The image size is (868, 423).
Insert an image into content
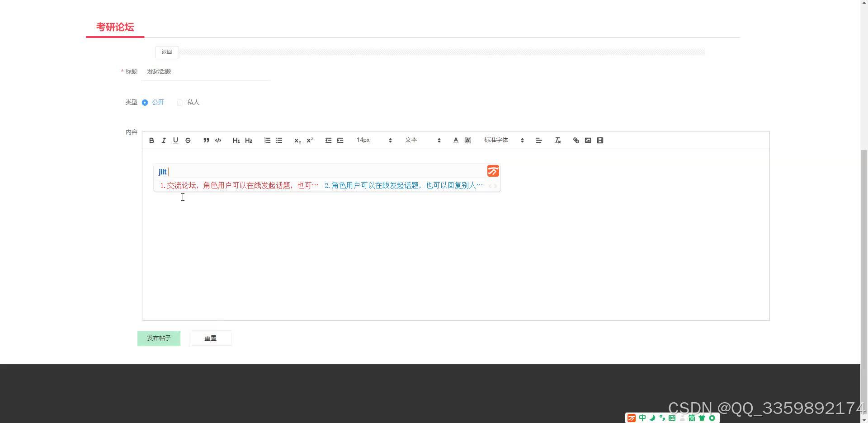click(x=588, y=141)
